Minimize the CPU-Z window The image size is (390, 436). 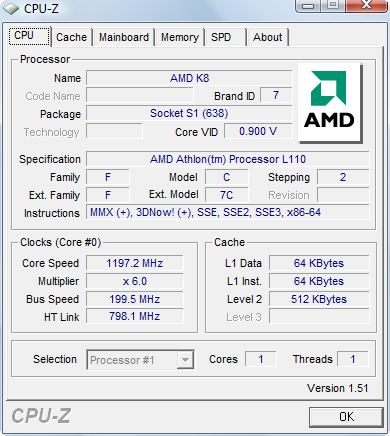click(308, 6)
